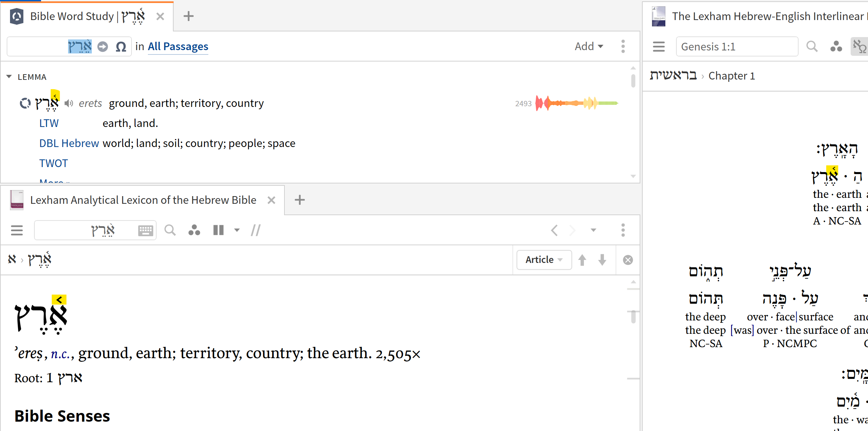Collapse the LEMMA section
The height and width of the screenshot is (431, 868).
[x=9, y=77]
